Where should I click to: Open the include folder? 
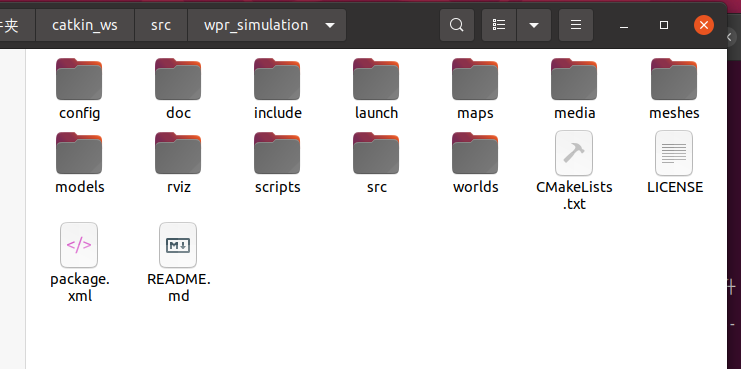click(x=277, y=79)
